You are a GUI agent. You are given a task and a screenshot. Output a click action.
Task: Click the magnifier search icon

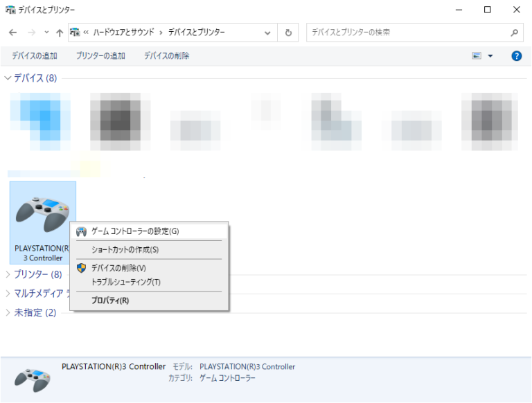pyautogui.click(x=515, y=33)
